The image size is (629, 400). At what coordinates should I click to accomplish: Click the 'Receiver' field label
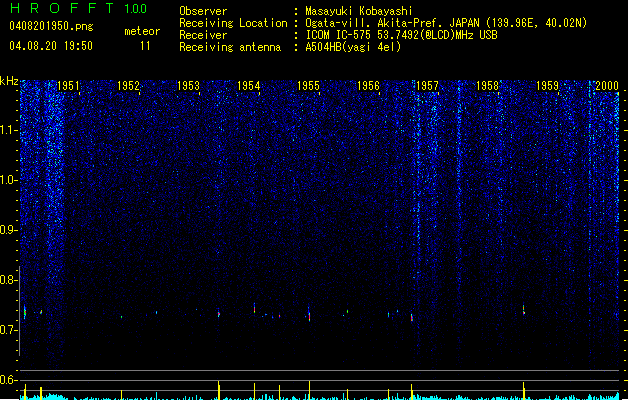pyautogui.click(x=203, y=35)
